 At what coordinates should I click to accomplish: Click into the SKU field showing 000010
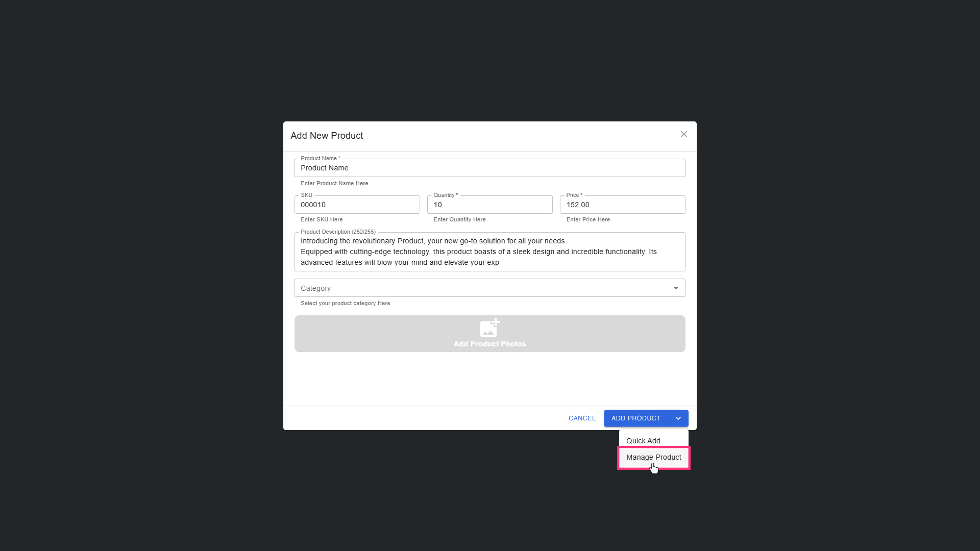(357, 205)
